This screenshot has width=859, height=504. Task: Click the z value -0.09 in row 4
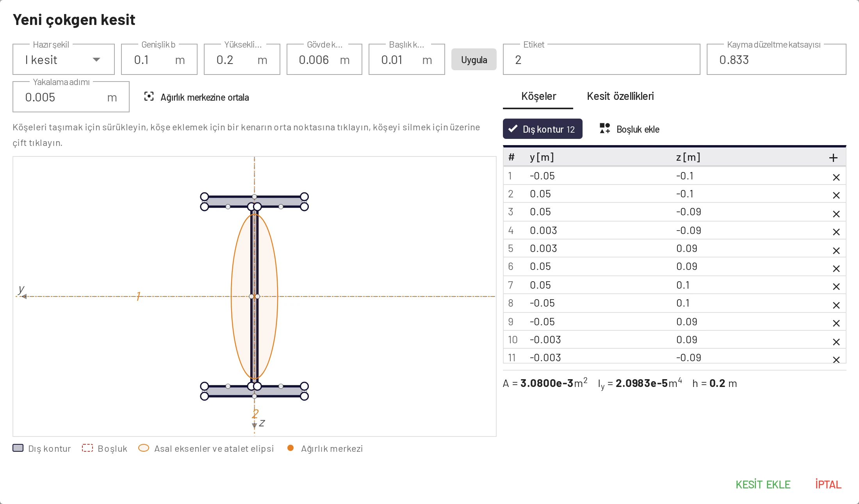tap(688, 231)
